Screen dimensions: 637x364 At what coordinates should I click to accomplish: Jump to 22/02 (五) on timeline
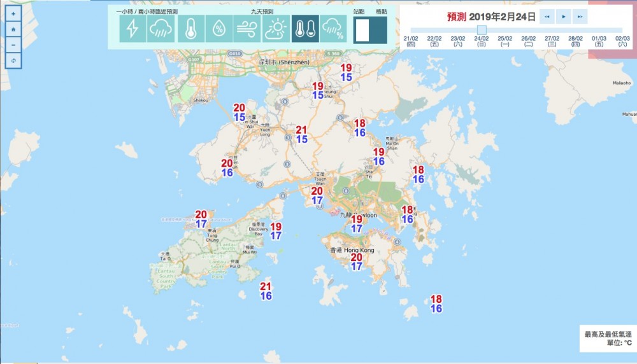click(434, 41)
